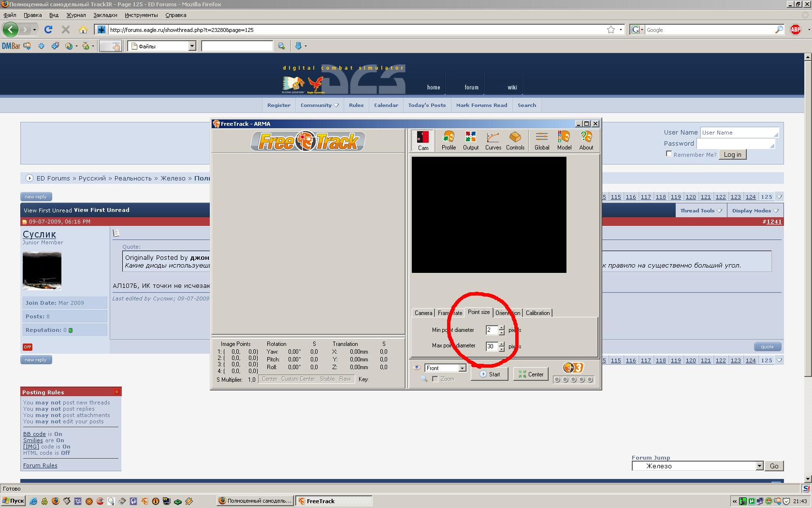Click Center button in FreeTrack
The height and width of the screenshot is (508, 812).
pos(531,374)
